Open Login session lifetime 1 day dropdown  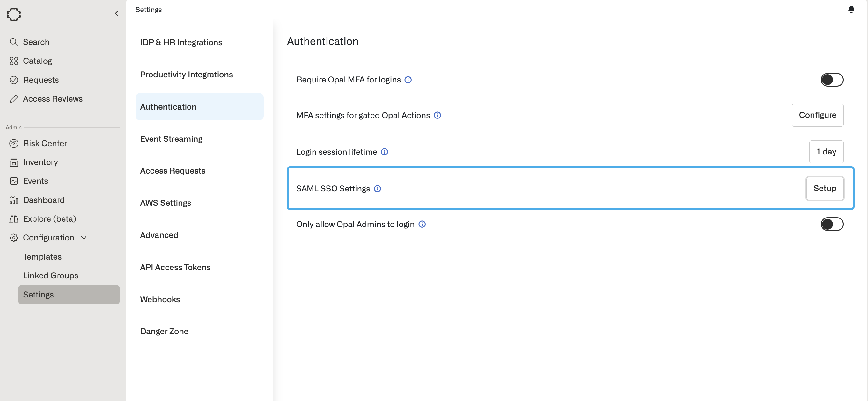pyautogui.click(x=826, y=152)
